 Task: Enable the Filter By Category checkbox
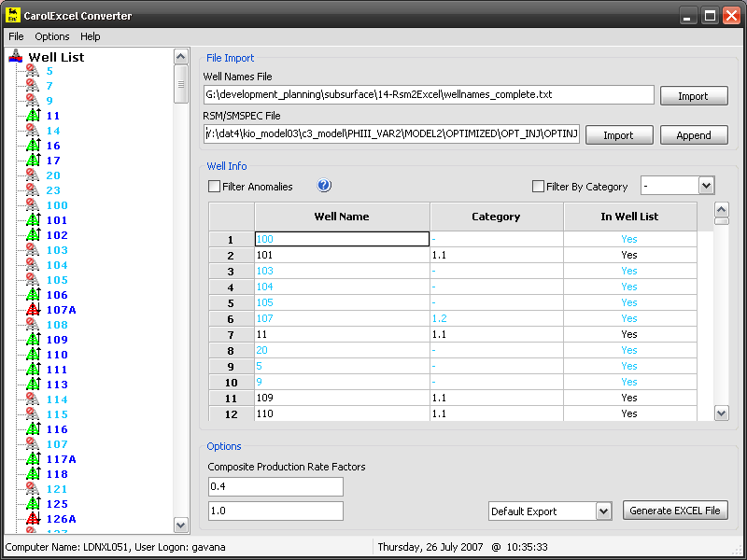click(x=538, y=187)
